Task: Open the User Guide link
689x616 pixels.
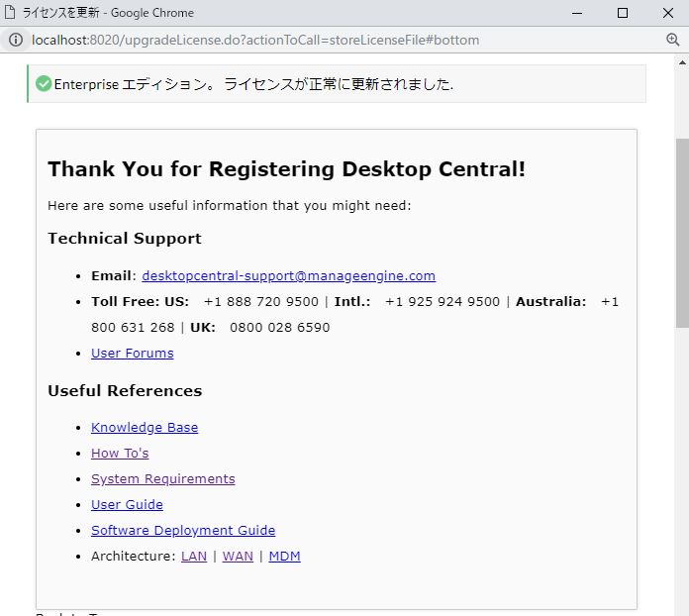Action: click(127, 504)
